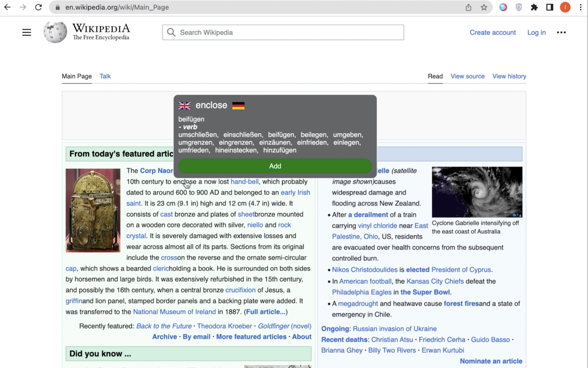Open the Chrome three-dot menu
Image resolution: width=588 pixels, height=368 pixels.
point(581,7)
